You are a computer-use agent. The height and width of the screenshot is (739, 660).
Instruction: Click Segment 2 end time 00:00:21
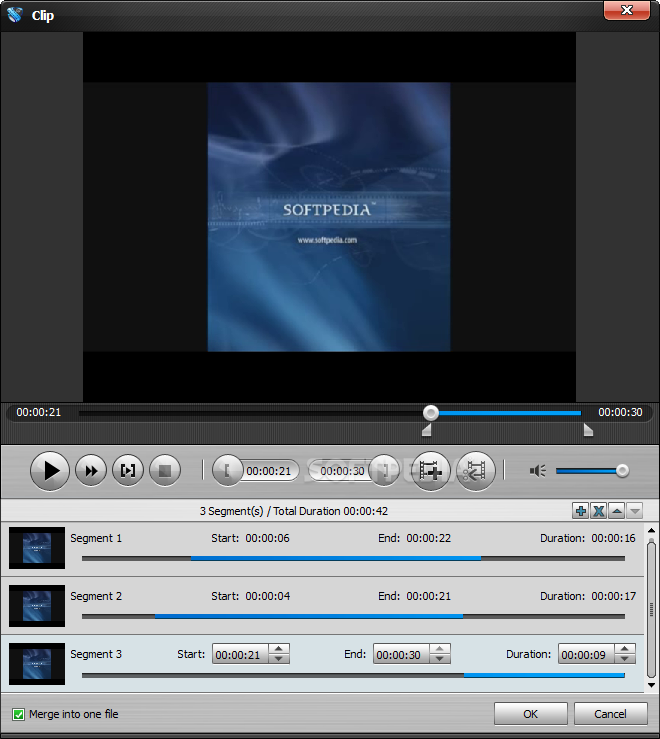(x=429, y=596)
